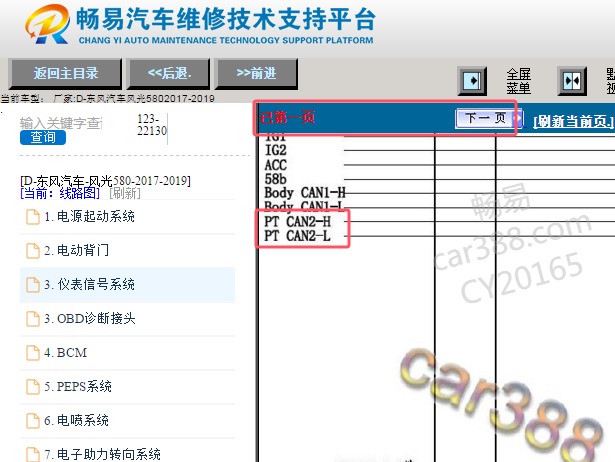Click the PT CAN2-L label in diagram

(x=297, y=236)
